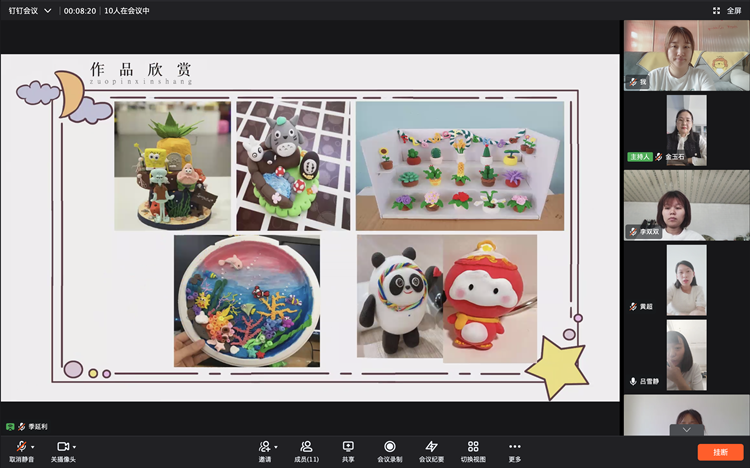Viewport: 750px width, 468px height.
Task: Click the name label 金玉石
Action: [674, 156]
